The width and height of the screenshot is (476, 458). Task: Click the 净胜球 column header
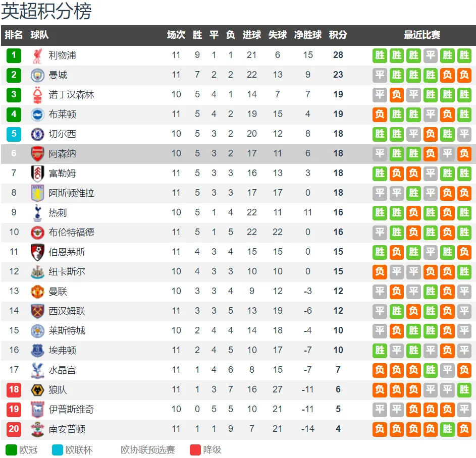click(x=307, y=35)
